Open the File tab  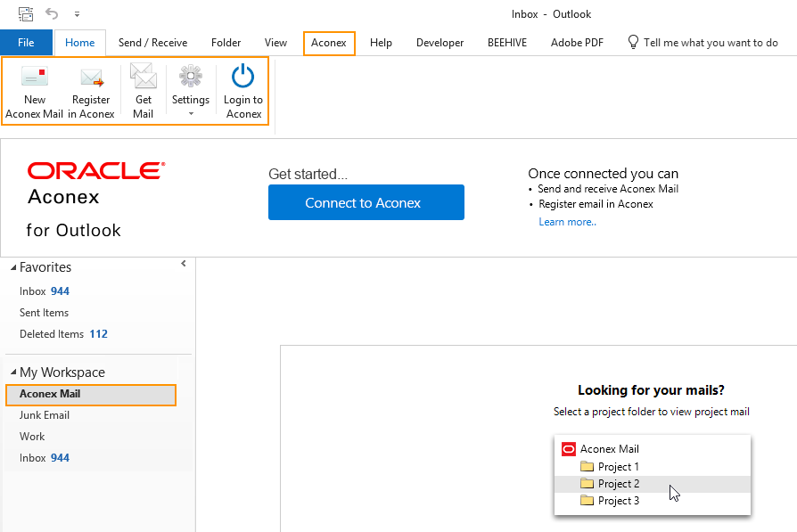click(x=26, y=43)
